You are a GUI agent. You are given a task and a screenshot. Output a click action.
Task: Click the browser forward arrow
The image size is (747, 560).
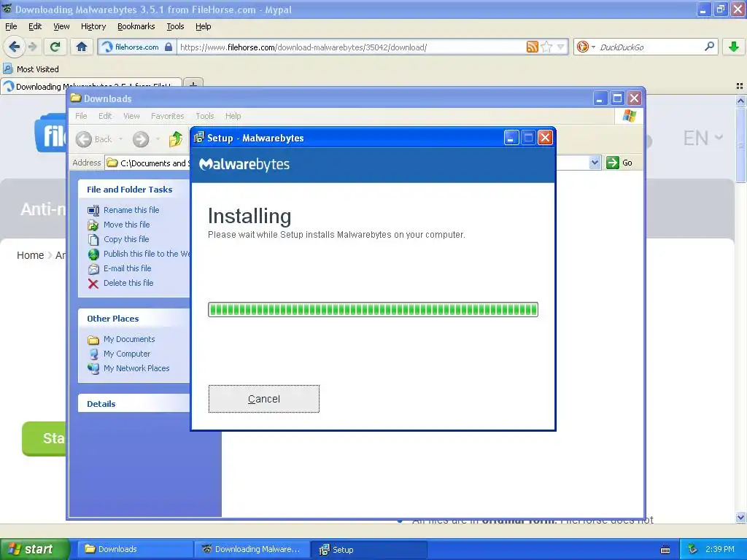32,47
